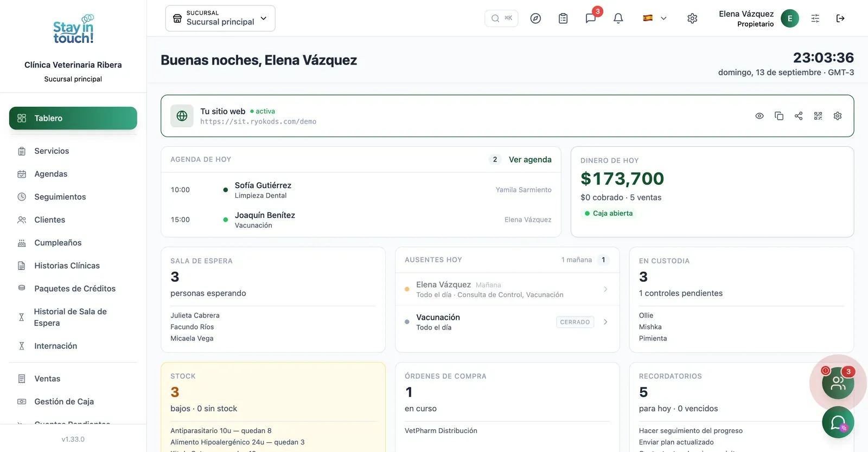Preview website with eye icon
The height and width of the screenshot is (452, 868).
coord(759,116)
